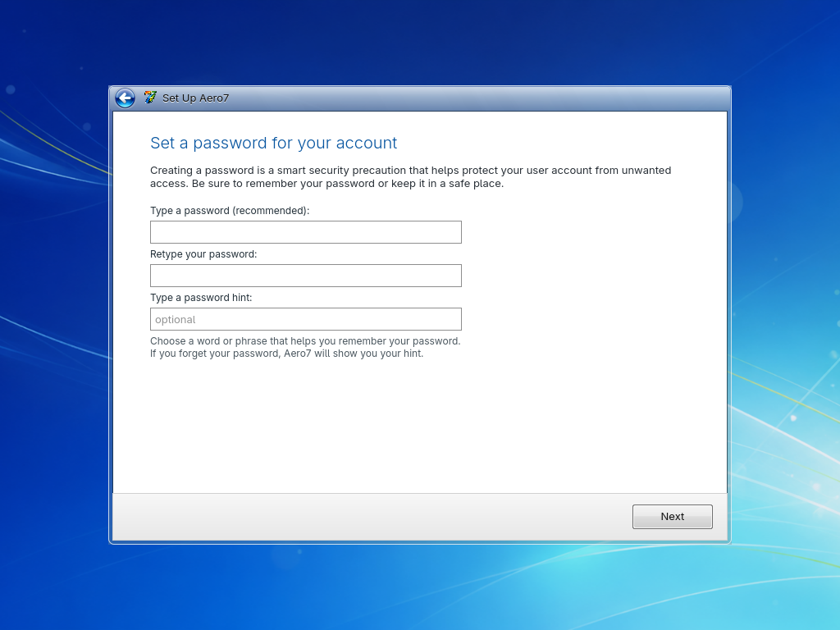Click label 'Type a password hint:'

point(201,297)
